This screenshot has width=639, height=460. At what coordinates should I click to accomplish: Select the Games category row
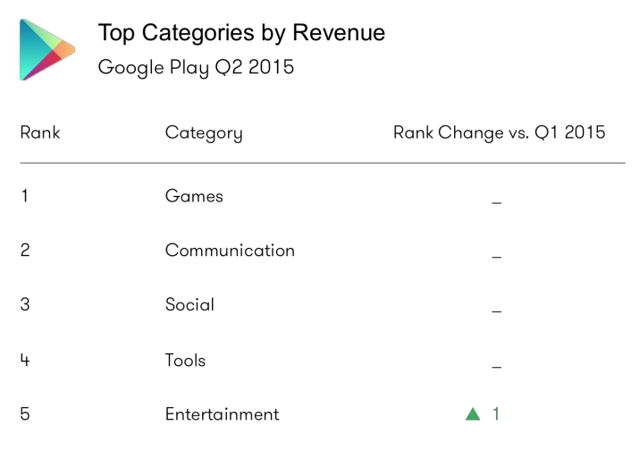(194, 196)
